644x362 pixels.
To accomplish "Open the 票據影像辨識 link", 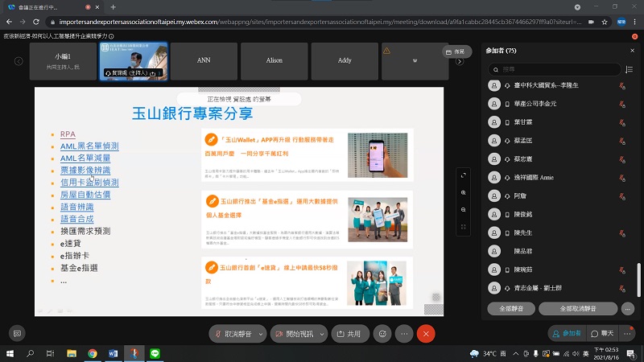I will coord(85,171).
